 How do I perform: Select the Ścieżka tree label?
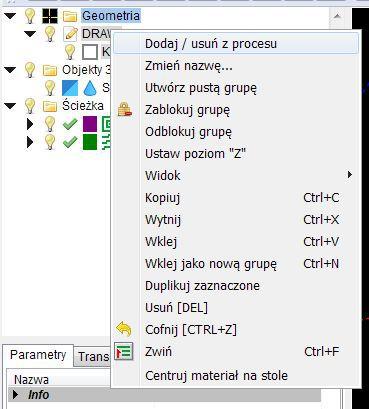pyautogui.click(x=83, y=106)
